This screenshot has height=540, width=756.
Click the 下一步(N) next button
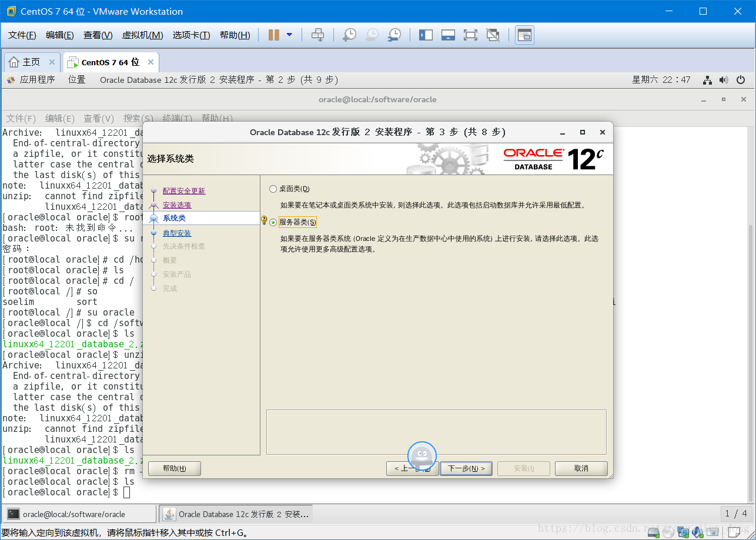466,468
